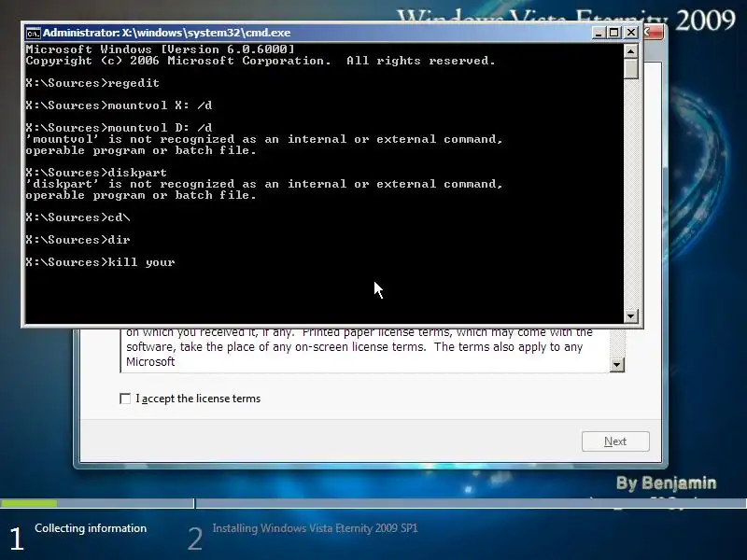Click the command prompt scrollbar up arrow
The height and width of the screenshot is (560, 747).
click(631, 51)
